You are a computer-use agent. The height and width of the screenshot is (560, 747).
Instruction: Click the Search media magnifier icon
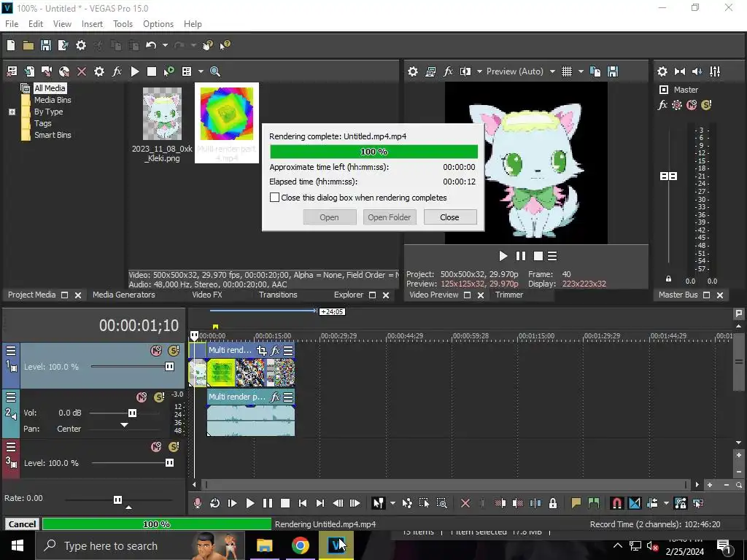pos(215,71)
